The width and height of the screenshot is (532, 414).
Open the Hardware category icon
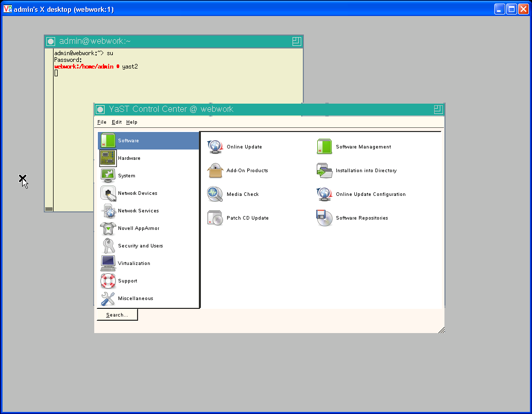click(x=108, y=158)
